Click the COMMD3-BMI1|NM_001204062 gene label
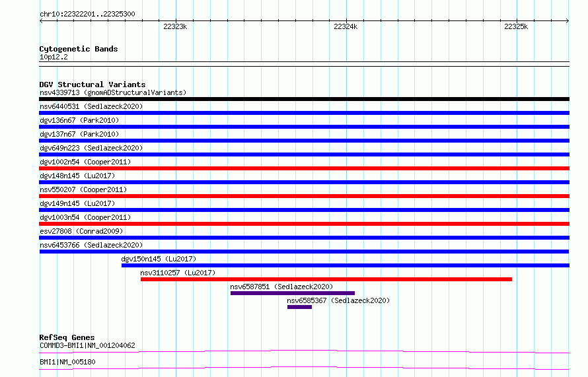Image resolution: width=588 pixels, height=377 pixels. [x=87, y=345]
